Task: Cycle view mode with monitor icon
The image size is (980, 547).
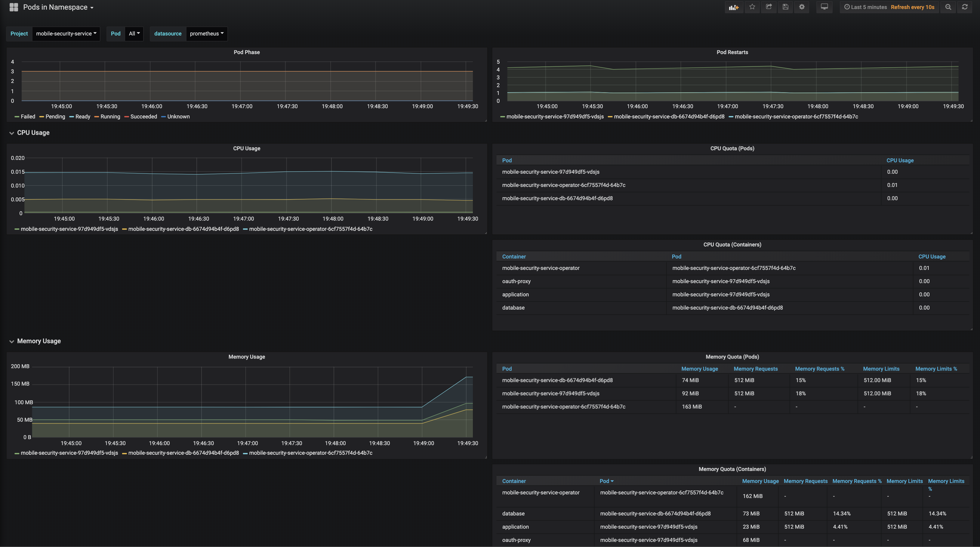Action: tap(824, 7)
